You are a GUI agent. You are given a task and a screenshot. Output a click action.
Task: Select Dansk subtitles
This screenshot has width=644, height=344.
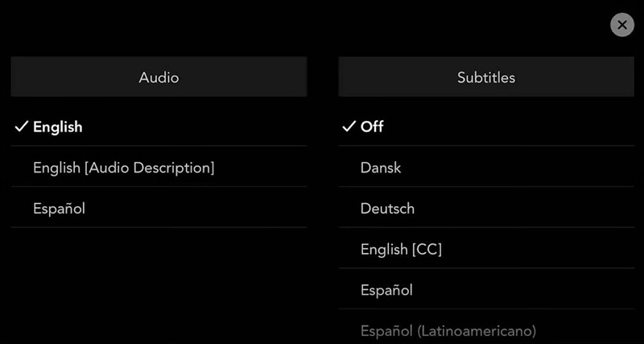coord(486,168)
